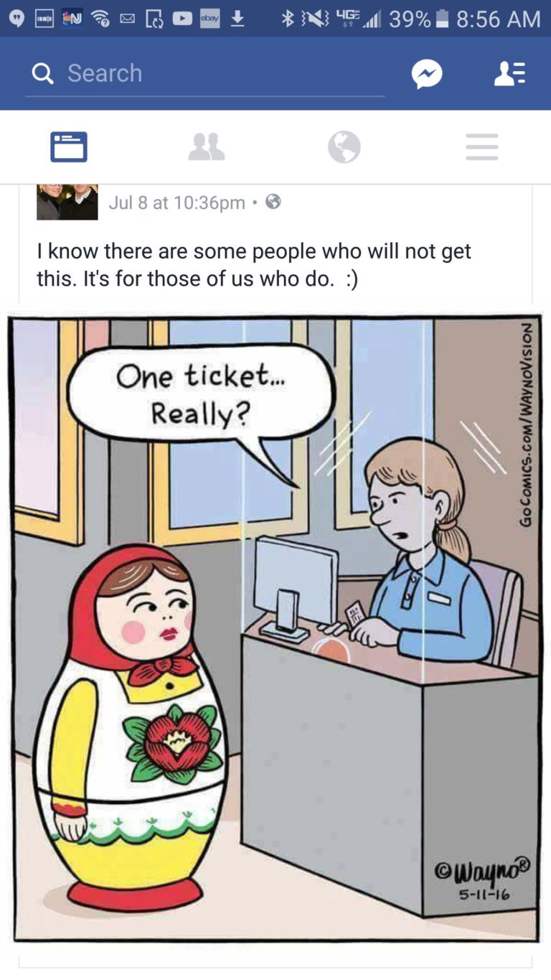The height and width of the screenshot is (980, 551).
Task: Tap the public privacy globe icon
Action: click(273, 202)
